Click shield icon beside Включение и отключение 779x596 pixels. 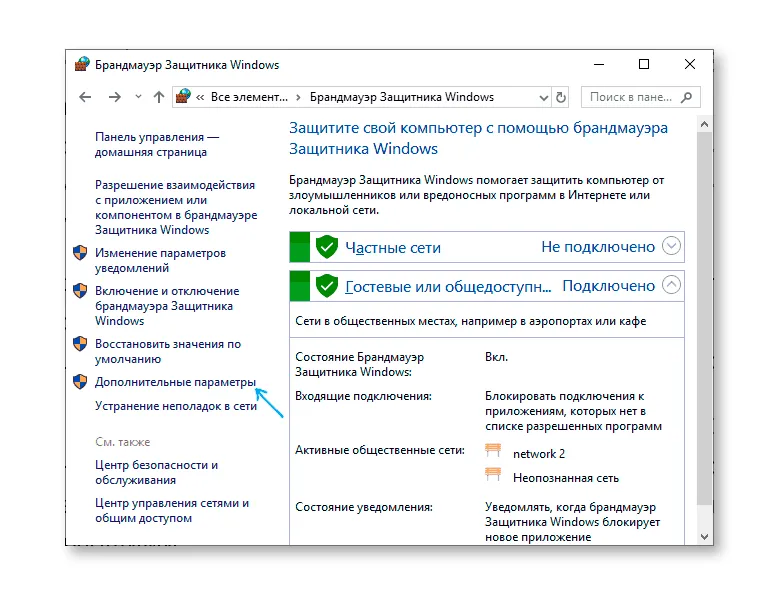(x=80, y=291)
